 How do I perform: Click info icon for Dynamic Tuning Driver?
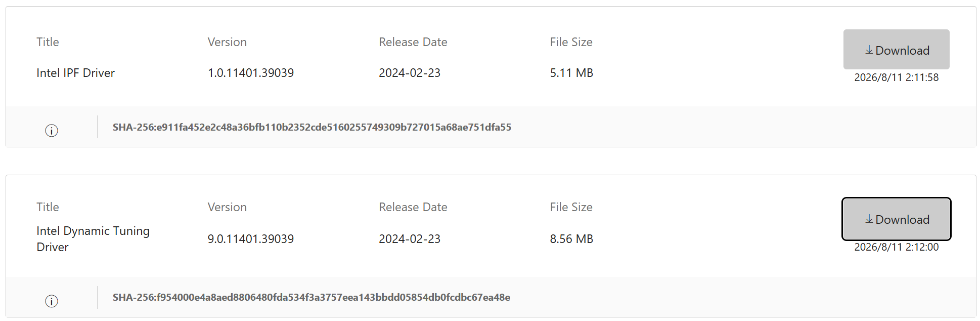52,301
